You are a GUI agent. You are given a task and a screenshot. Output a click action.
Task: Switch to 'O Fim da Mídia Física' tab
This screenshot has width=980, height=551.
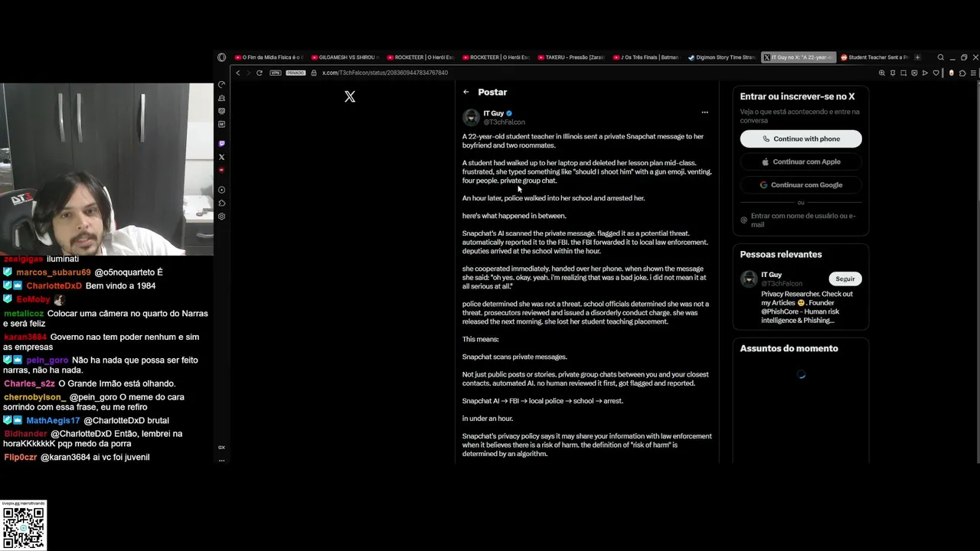269,57
